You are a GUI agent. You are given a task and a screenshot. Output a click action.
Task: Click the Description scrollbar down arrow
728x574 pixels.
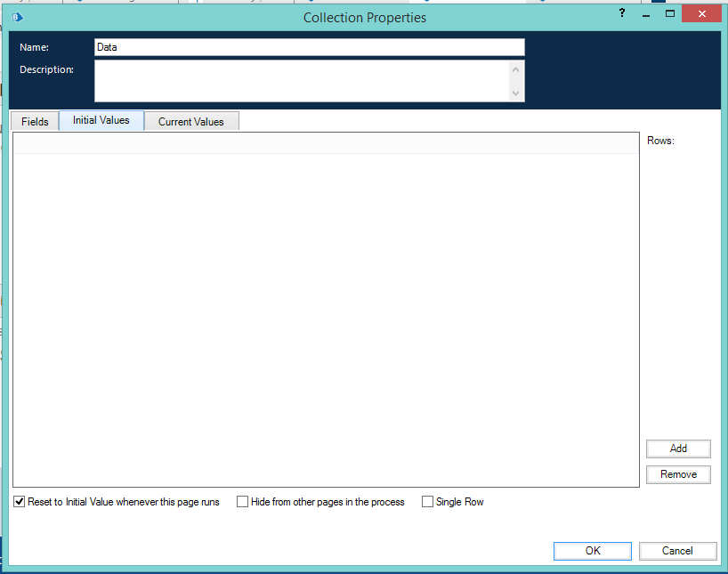(515, 93)
